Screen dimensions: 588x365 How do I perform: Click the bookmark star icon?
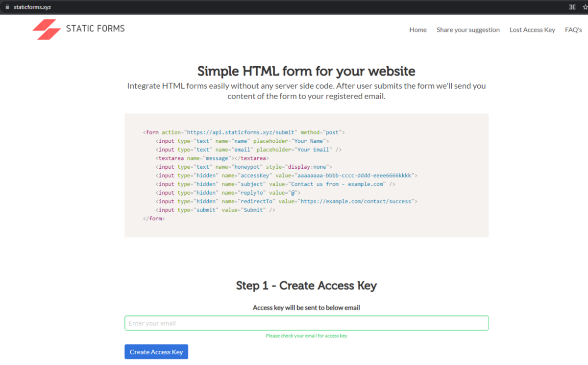tap(584, 7)
